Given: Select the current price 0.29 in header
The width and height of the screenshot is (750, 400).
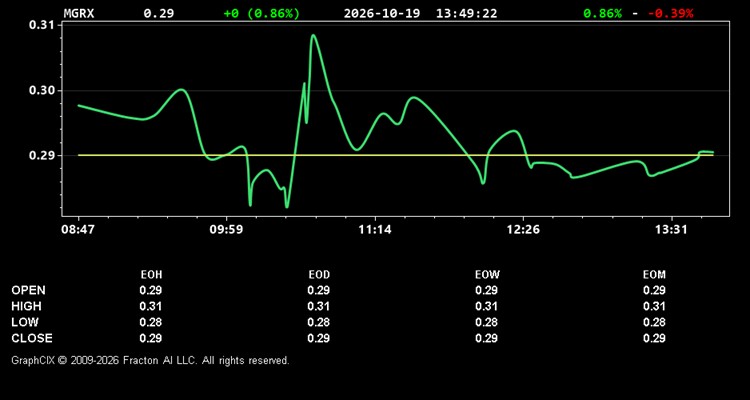Looking at the screenshot, I should [x=159, y=13].
